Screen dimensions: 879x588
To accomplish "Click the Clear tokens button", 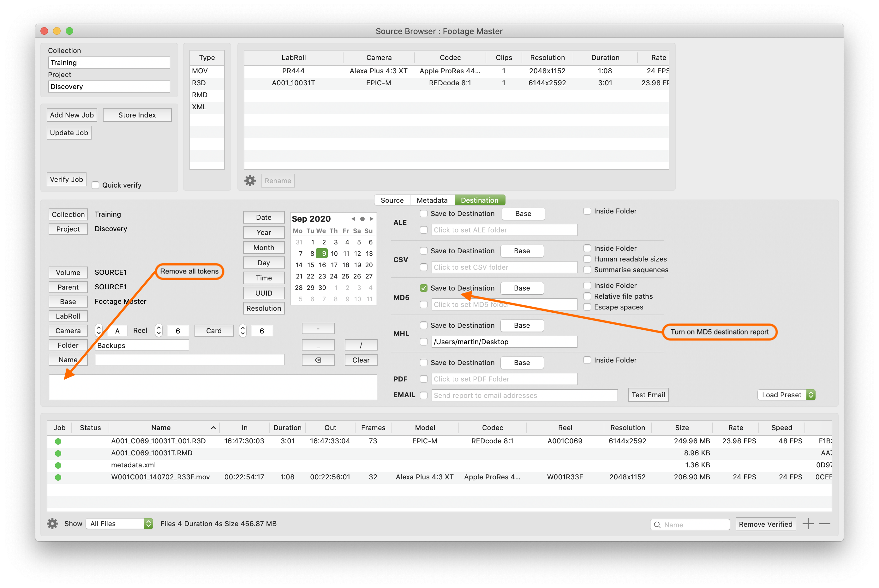I will pyautogui.click(x=361, y=360).
